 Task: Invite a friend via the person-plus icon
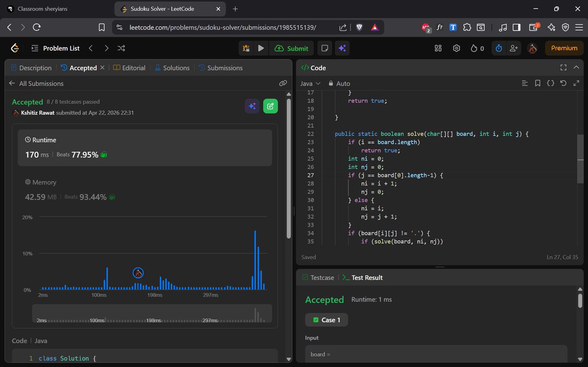(514, 48)
